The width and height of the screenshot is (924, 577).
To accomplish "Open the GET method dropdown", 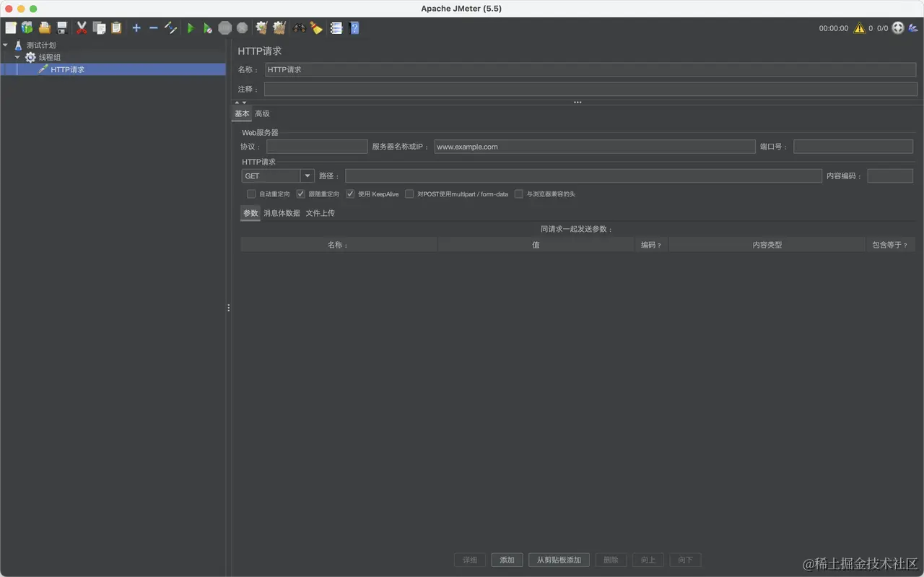I will 308,176.
